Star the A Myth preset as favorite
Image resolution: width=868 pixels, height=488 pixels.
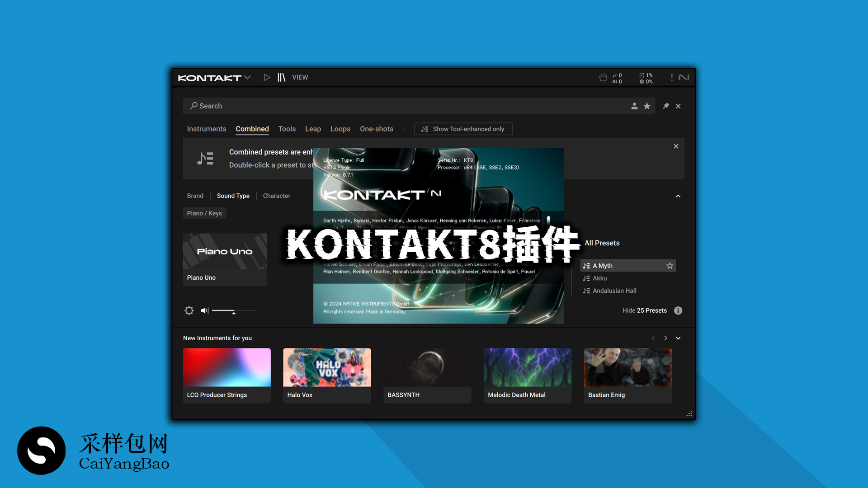click(x=670, y=266)
